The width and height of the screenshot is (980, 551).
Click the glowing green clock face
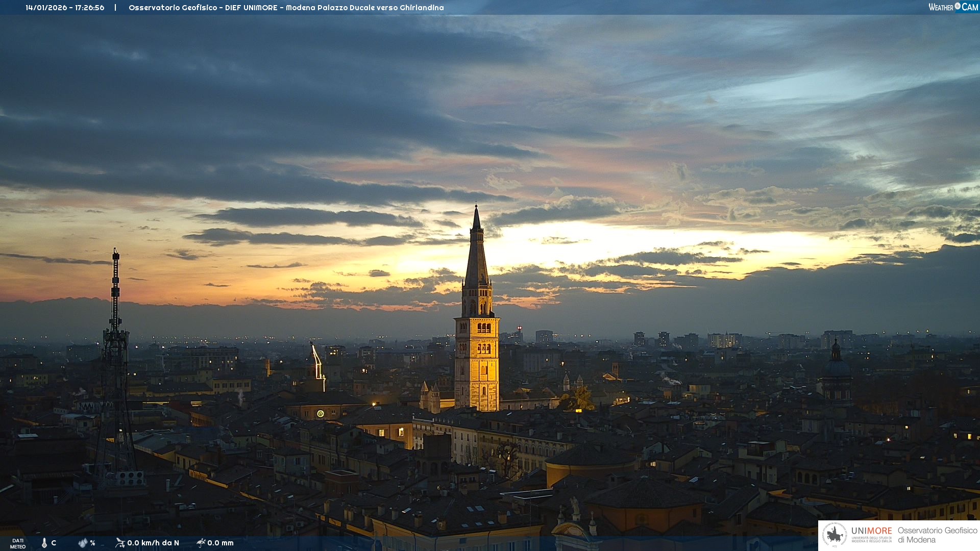[320, 413]
